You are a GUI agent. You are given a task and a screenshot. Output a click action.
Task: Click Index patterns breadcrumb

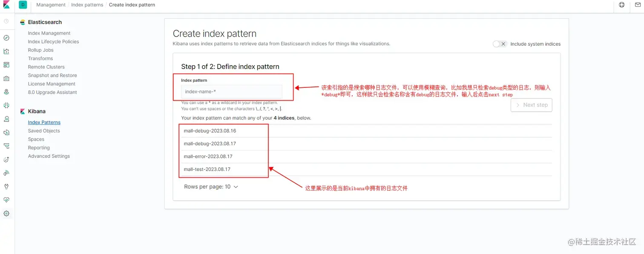(87, 5)
